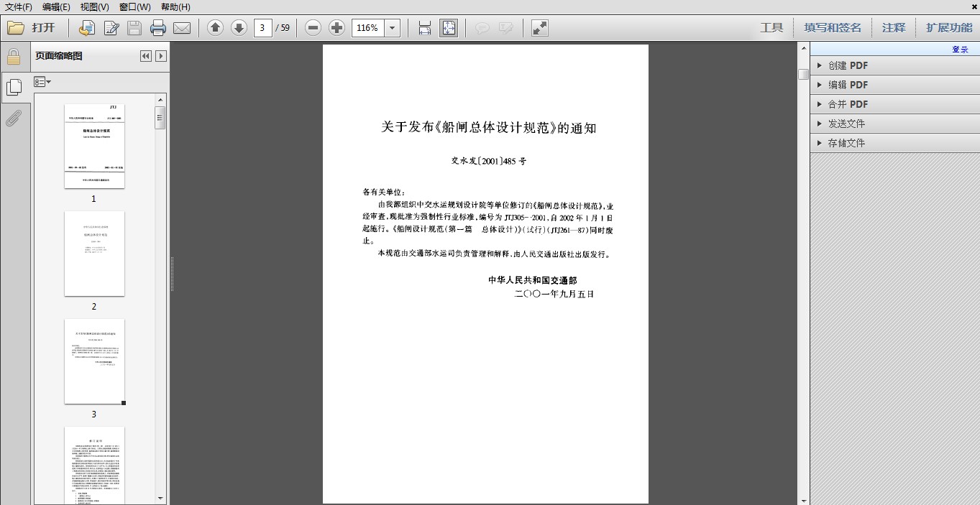Select page 1 thumbnail

[94, 146]
